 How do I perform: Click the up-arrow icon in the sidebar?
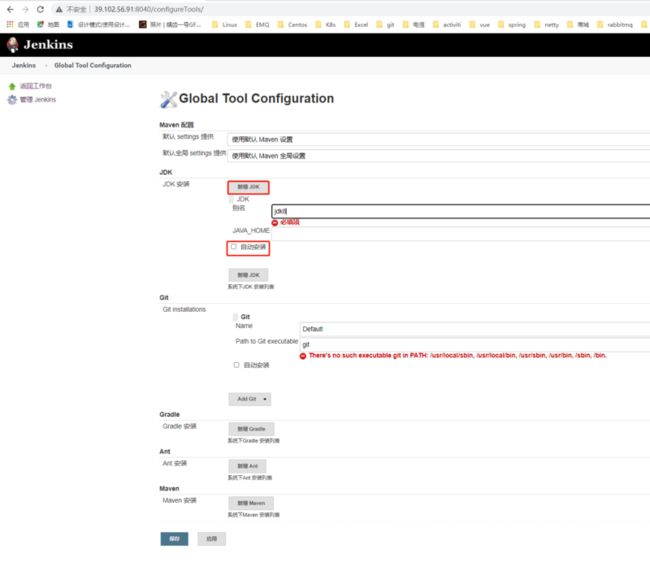click(12, 86)
